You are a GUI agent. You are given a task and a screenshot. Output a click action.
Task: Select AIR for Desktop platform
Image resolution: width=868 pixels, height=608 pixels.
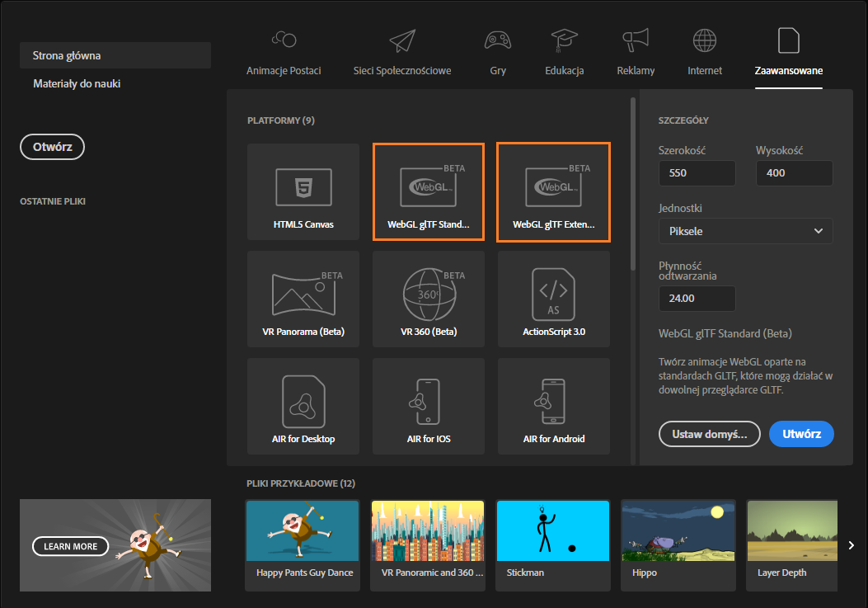303,406
